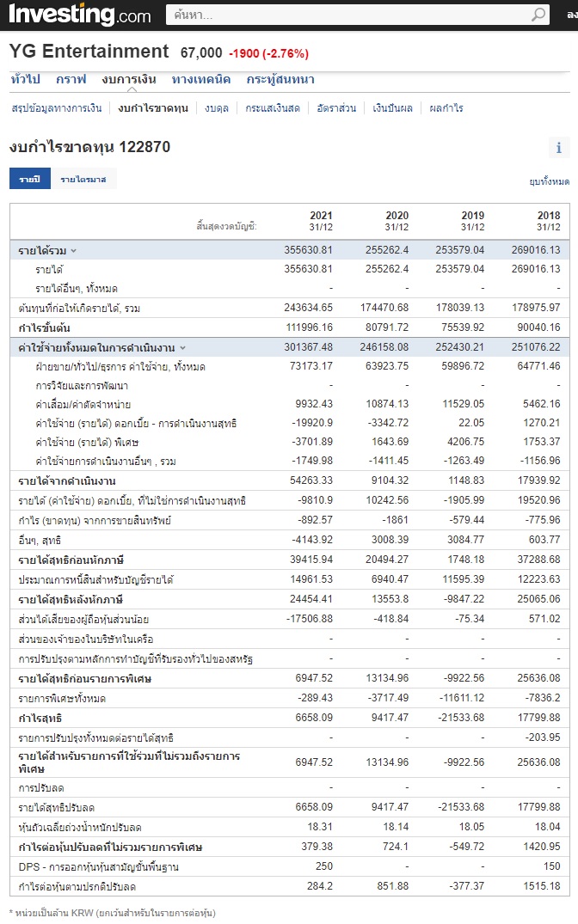
Task: Select งบกำไรขาดทุน sub-menu item
Action: tap(153, 107)
